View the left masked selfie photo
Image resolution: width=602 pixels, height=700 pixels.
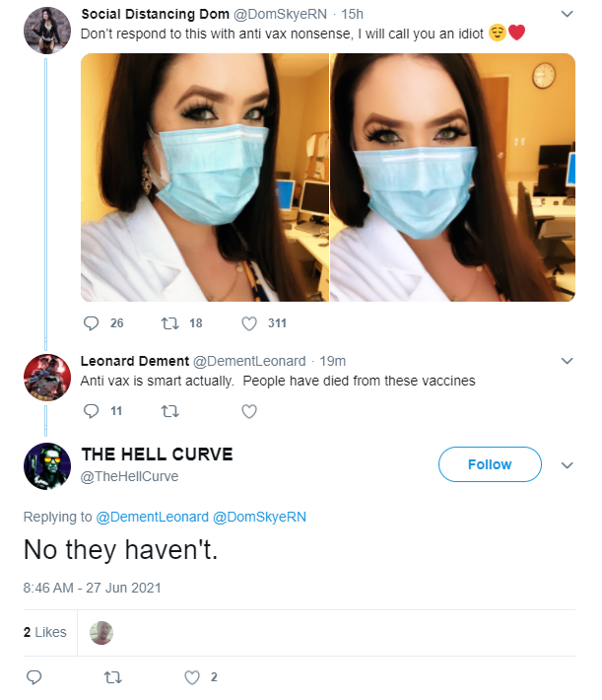coord(204,177)
